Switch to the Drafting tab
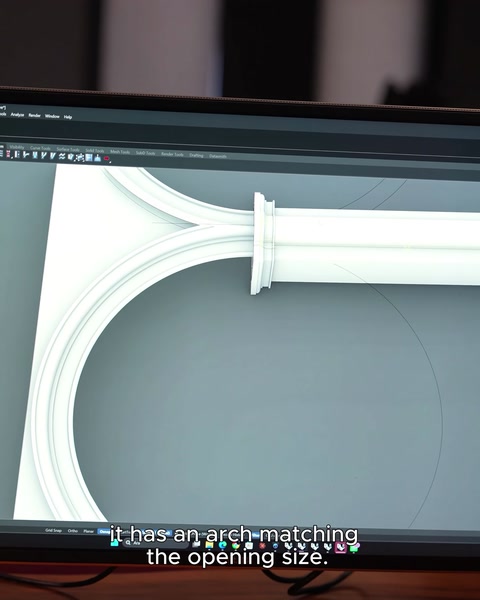The height and width of the screenshot is (600, 480). (196, 155)
